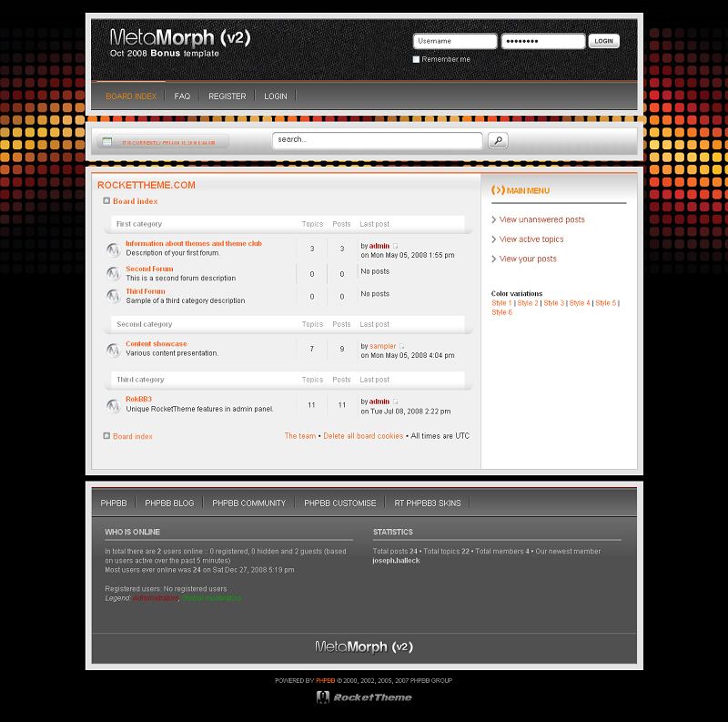Click arrow beside View your posts
The height and width of the screenshot is (722, 728).
coord(494,259)
